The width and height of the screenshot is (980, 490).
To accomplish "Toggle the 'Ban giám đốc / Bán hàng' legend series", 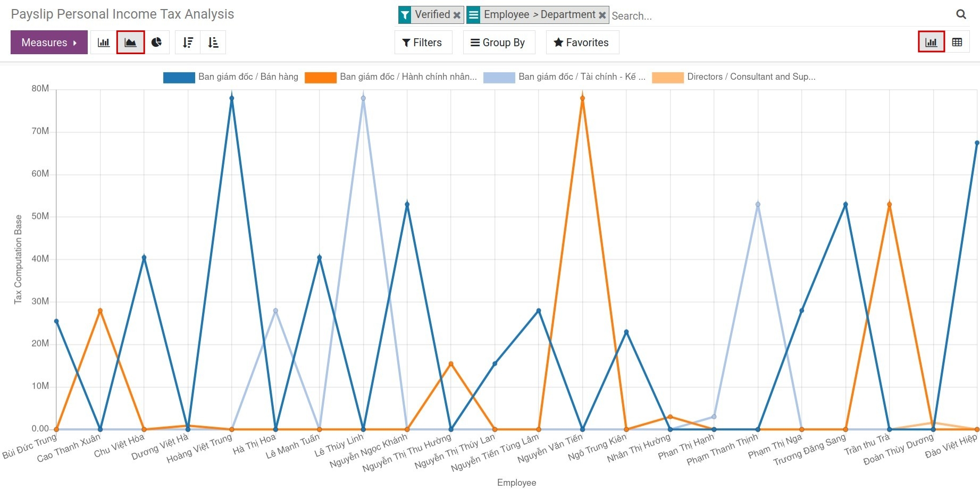I will tap(248, 77).
